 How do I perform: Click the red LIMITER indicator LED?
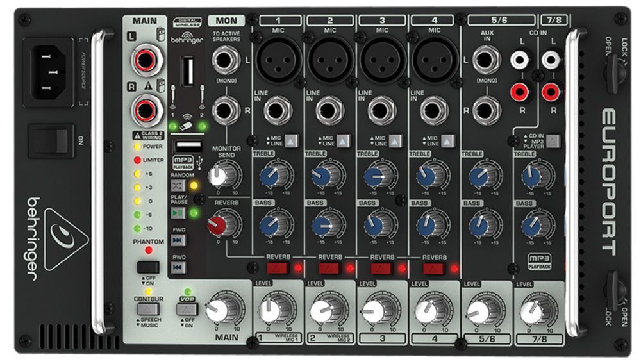[x=137, y=160]
